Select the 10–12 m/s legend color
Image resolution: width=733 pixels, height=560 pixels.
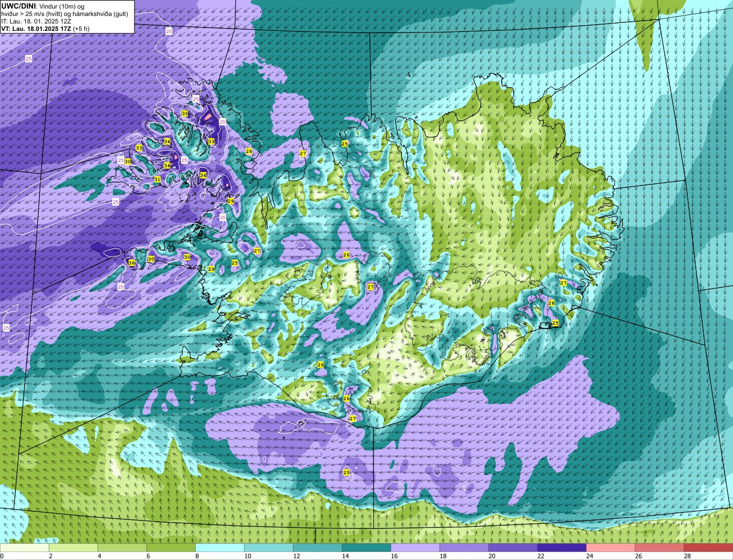269,547
